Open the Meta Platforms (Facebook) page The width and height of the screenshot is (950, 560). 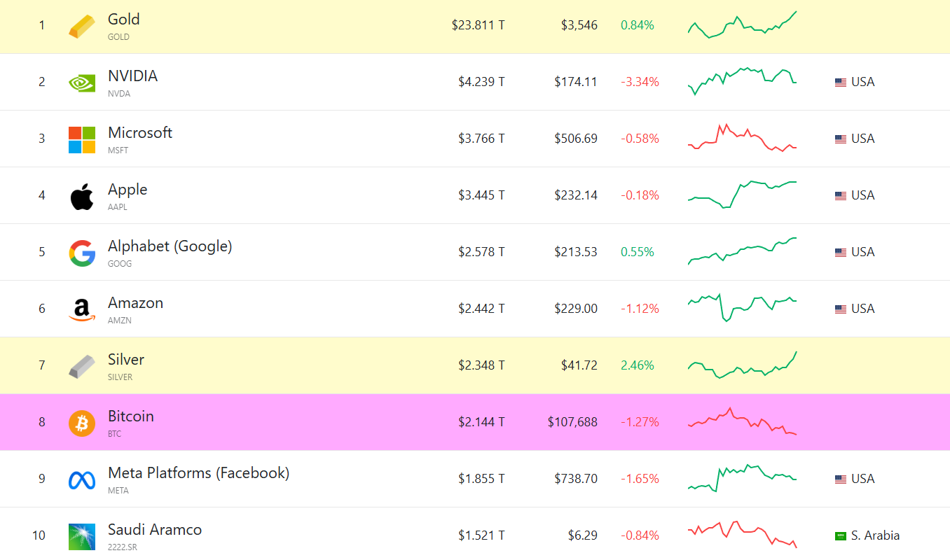click(198, 473)
